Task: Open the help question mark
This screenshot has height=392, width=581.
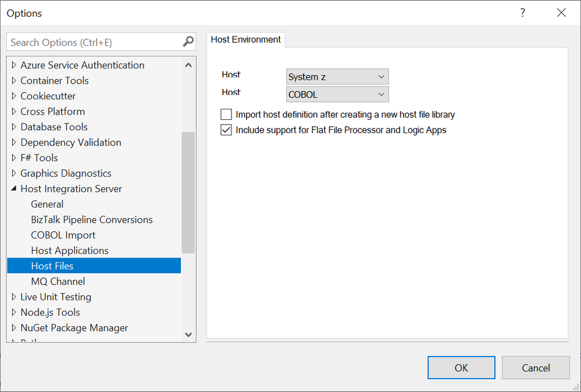Action: (x=522, y=13)
